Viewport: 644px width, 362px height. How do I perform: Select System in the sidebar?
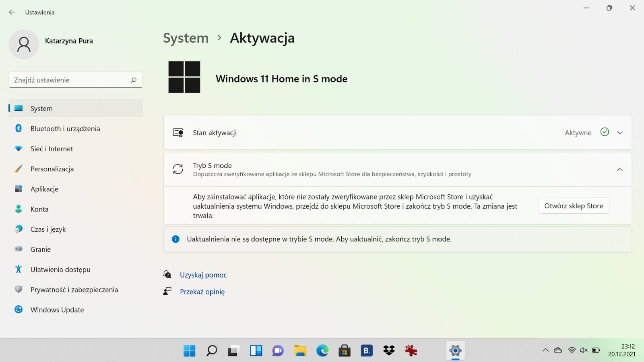(76, 108)
